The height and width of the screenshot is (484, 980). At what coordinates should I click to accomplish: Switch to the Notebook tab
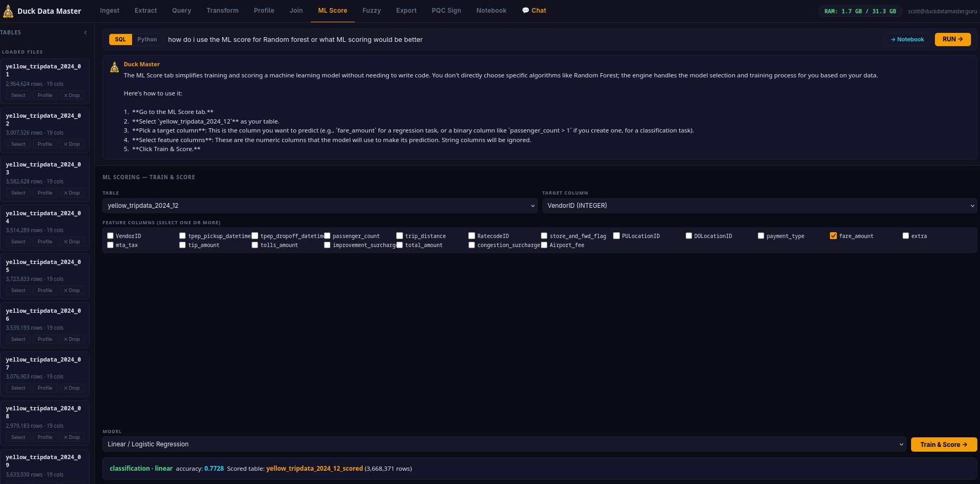[x=492, y=11]
